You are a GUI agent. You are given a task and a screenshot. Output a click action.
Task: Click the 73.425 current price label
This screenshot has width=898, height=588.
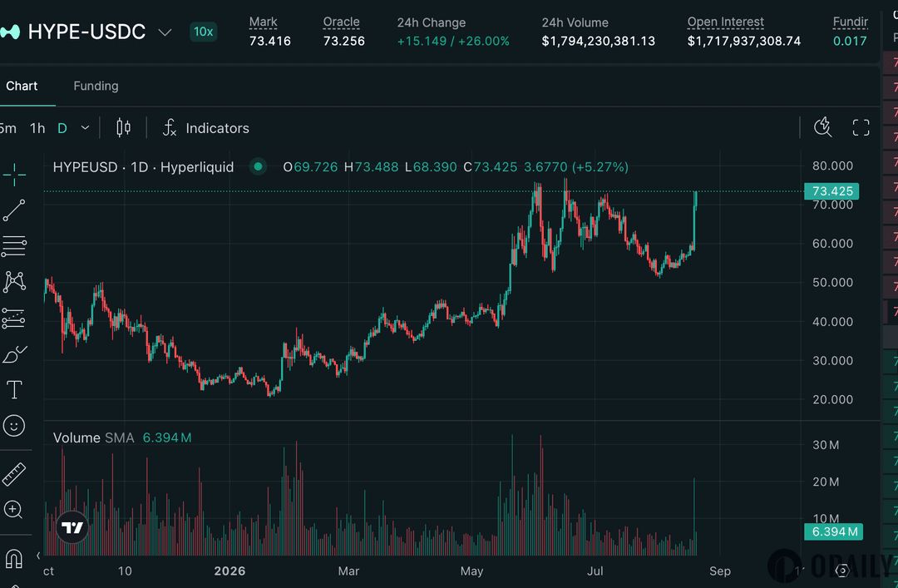pyautogui.click(x=832, y=190)
